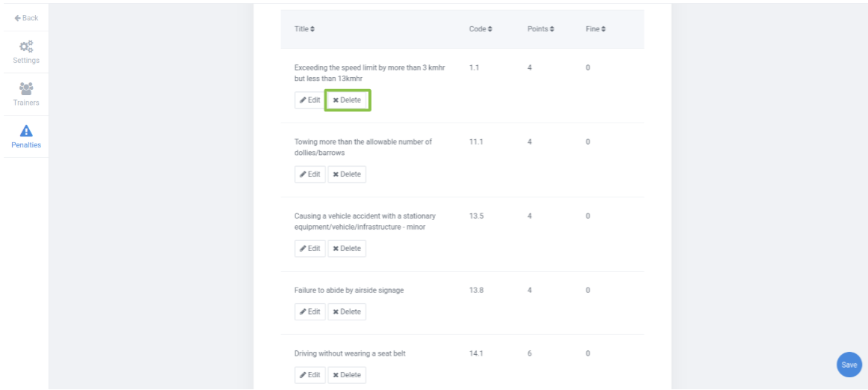Delete the airside signage penalty

tap(347, 311)
